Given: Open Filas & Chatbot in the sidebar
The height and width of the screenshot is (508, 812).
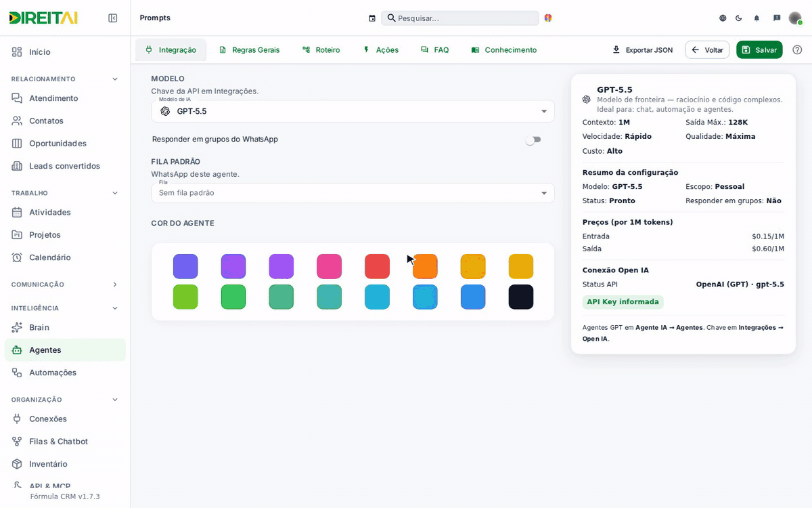Looking at the screenshot, I should (x=65, y=442).
